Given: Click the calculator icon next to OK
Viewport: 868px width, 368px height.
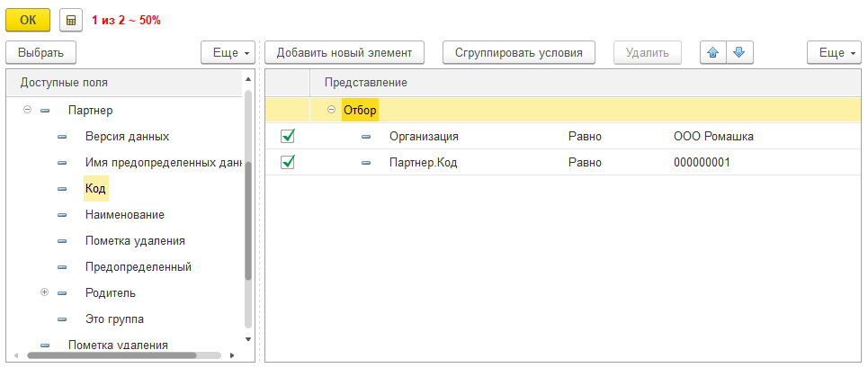Looking at the screenshot, I should [71, 19].
